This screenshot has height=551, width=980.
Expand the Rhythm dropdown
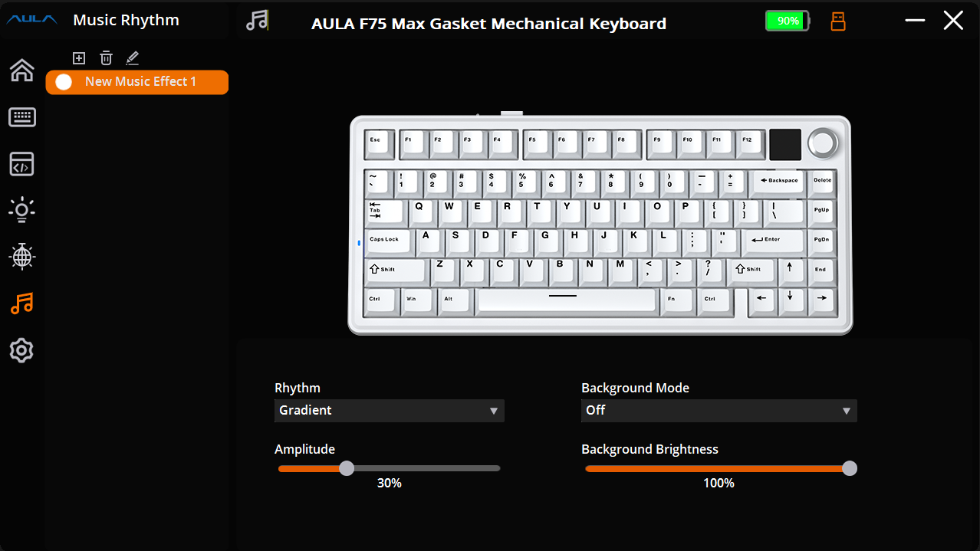pos(389,411)
